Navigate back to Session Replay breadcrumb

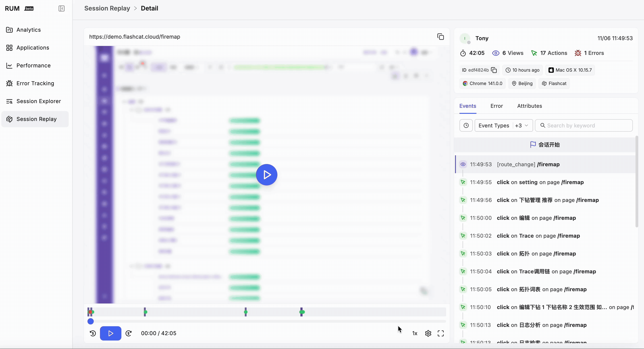click(107, 8)
